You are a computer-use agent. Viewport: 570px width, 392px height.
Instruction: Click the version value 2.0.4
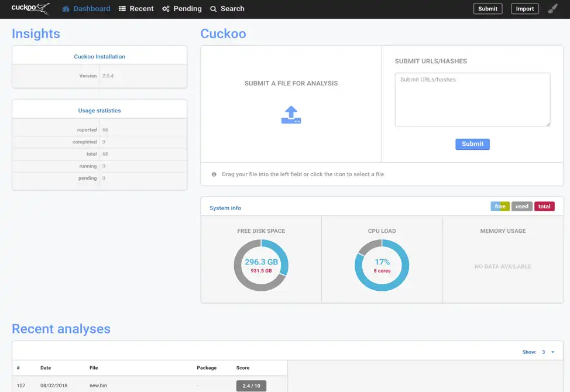tap(108, 76)
